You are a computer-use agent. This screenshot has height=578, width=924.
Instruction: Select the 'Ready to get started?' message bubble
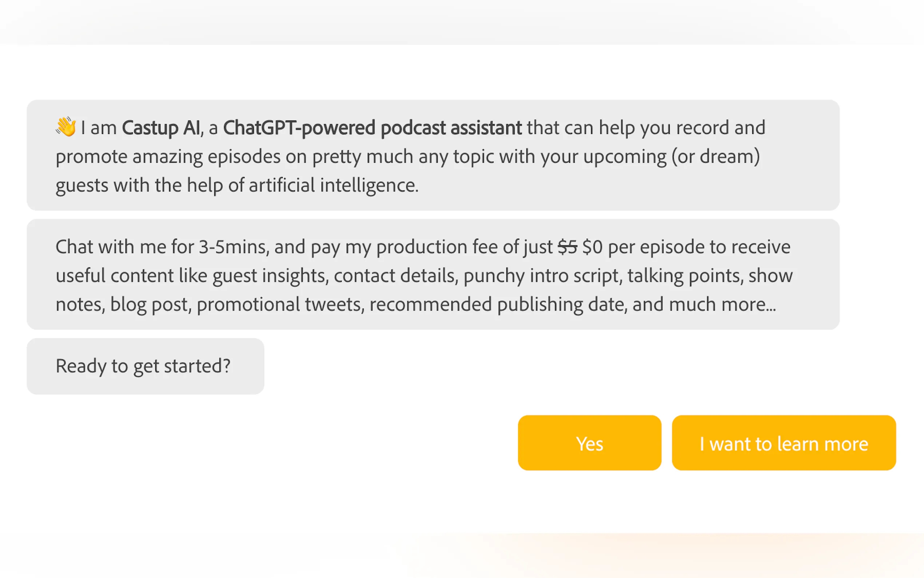[145, 366]
